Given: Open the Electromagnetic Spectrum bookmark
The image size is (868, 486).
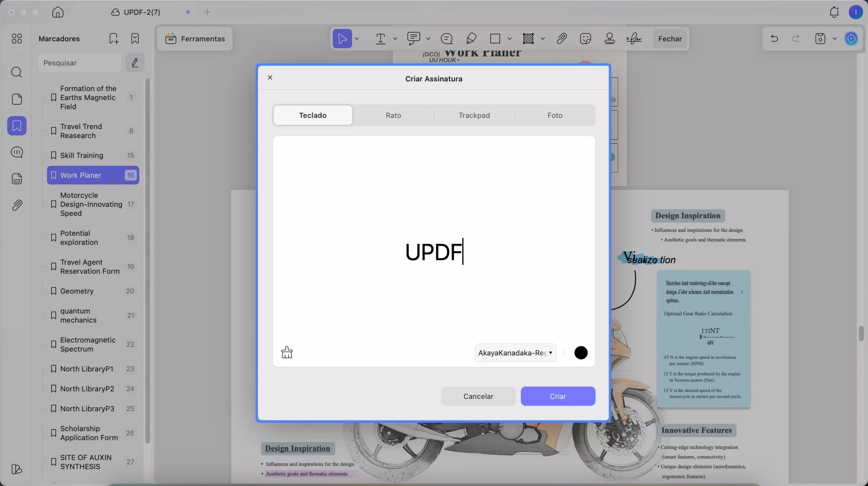Looking at the screenshot, I should click(x=93, y=344).
